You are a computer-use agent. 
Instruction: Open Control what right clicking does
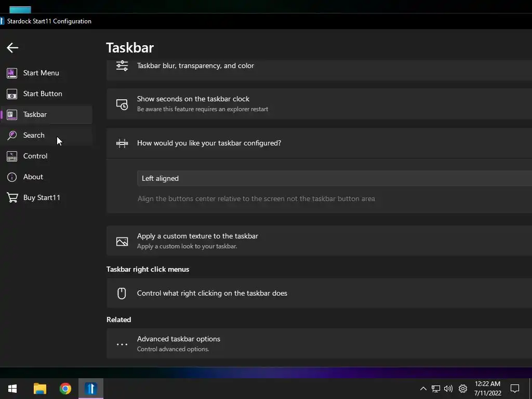coord(319,293)
